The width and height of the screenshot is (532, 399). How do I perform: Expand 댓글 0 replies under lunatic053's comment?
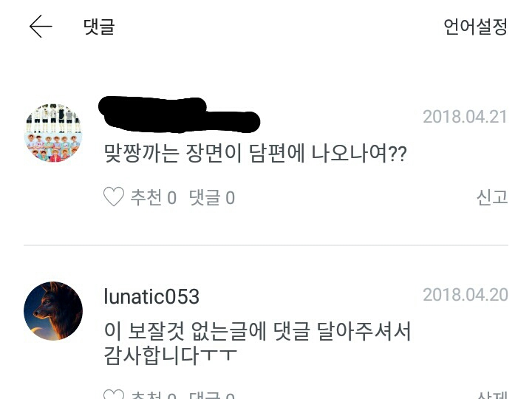pyautogui.click(x=212, y=395)
